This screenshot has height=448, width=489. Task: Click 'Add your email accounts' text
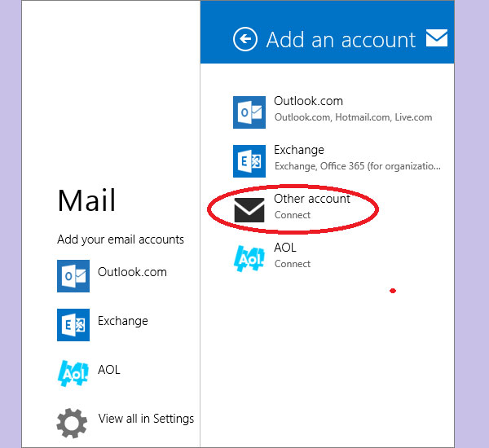121,239
